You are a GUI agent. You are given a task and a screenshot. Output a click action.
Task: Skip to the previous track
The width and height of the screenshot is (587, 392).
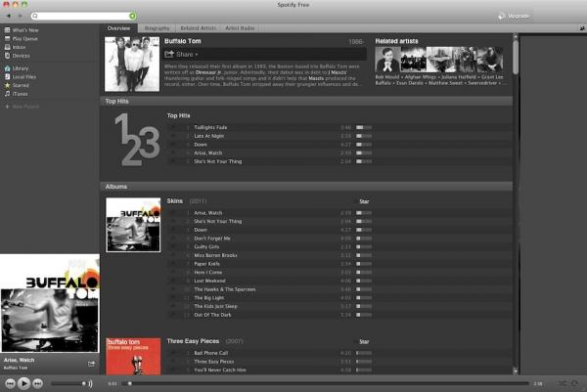10,383
